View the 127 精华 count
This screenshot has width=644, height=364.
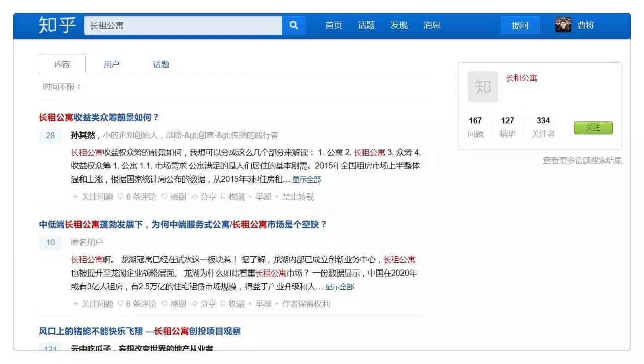[x=508, y=127]
